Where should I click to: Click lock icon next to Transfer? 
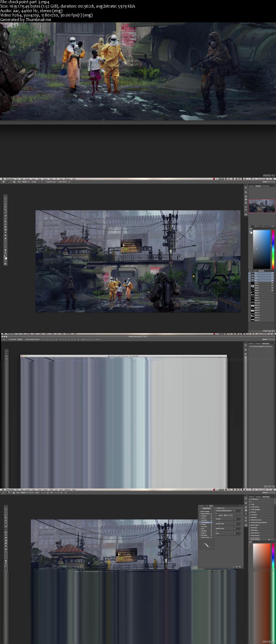point(212,524)
